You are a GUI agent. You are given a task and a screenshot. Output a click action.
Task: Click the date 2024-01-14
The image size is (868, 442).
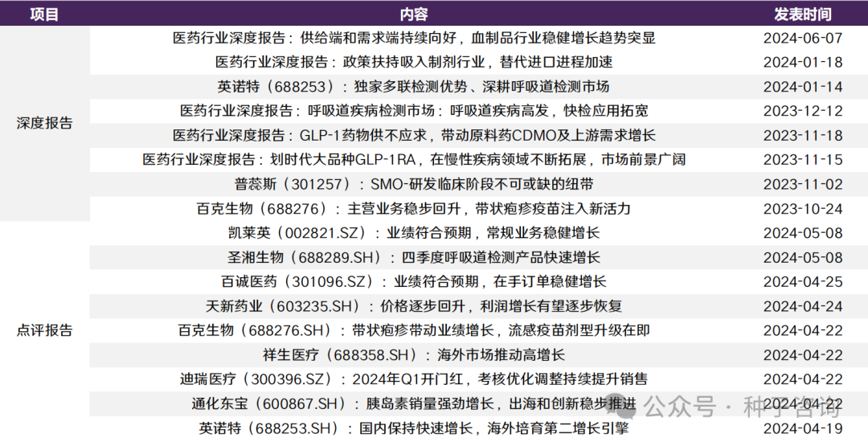[803, 86]
